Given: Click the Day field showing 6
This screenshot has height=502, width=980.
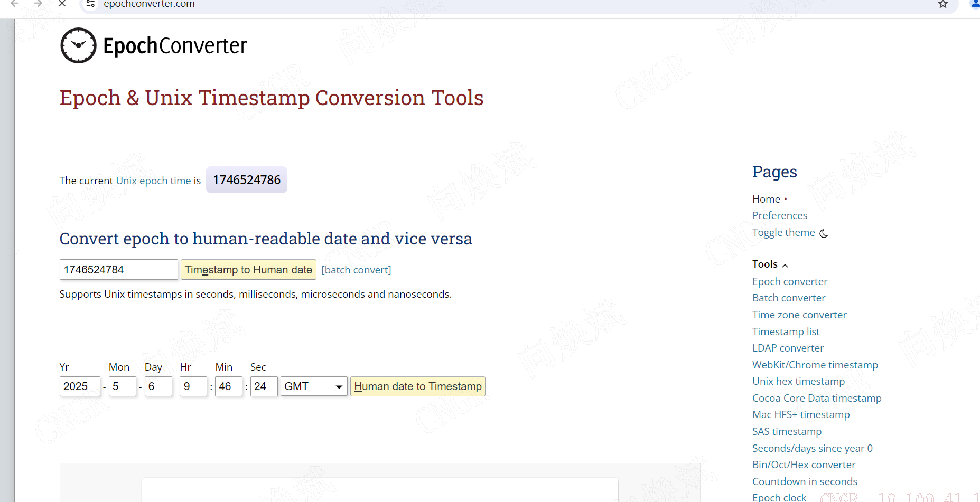Looking at the screenshot, I should click(x=158, y=386).
